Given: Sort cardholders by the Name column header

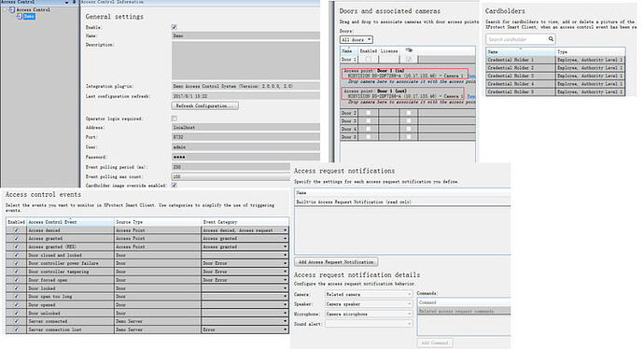Looking at the screenshot, I should (521, 51).
